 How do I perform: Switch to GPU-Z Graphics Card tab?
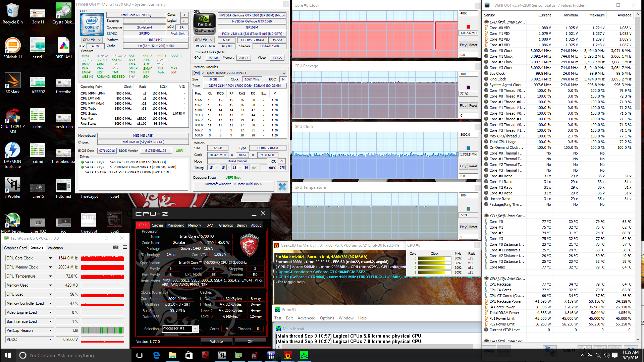coord(15,248)
